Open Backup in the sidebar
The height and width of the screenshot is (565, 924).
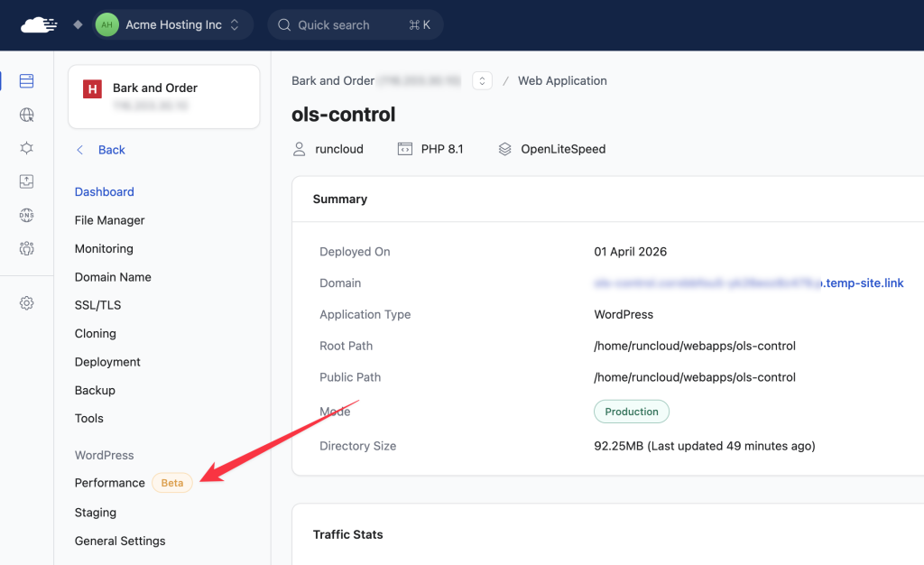click(95, 389)
